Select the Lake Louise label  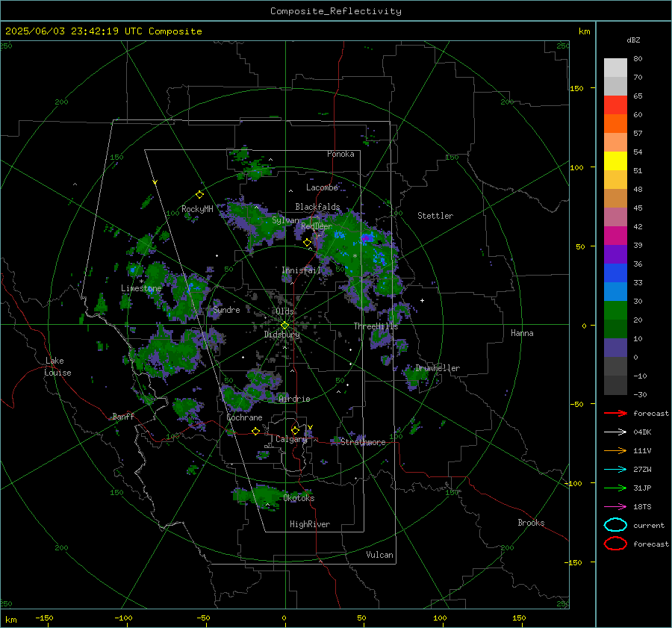[x=58, y=367]
